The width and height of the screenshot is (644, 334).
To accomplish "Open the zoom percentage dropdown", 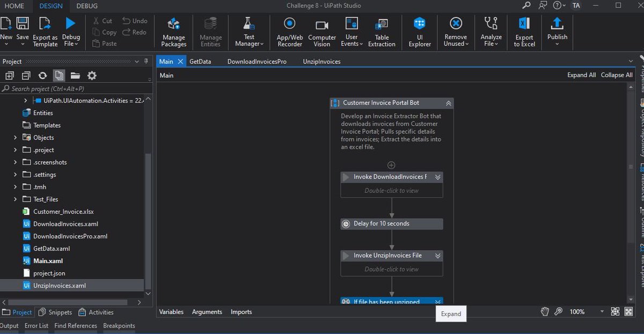I will [x=602, y=311].
